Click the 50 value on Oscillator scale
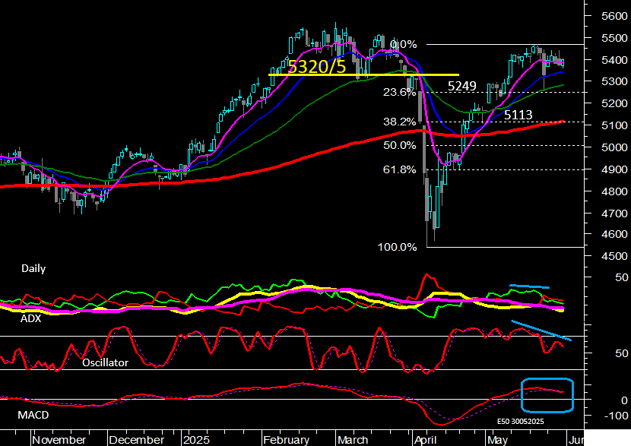The width and height of the screenshot is (631, 446). [621, 353]
